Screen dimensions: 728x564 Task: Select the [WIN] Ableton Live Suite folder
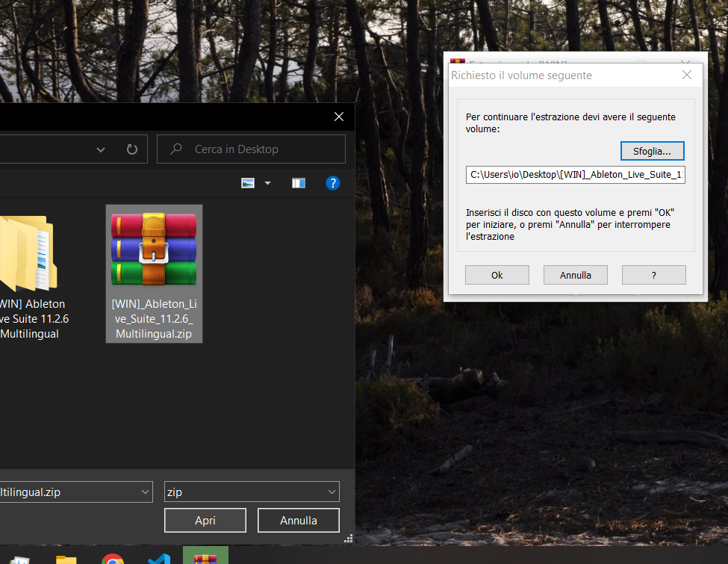tap(31, 277)
